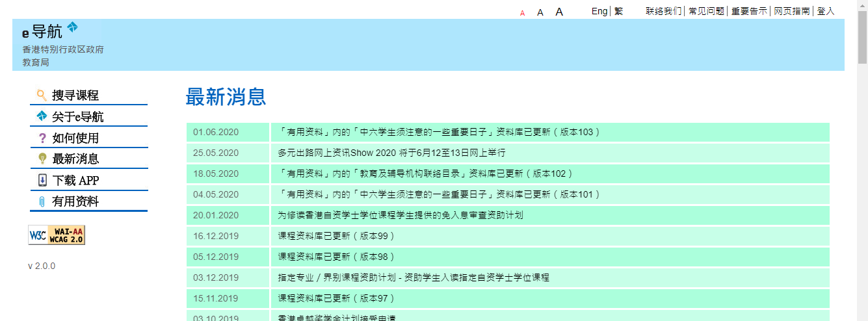Viewport: 868px width, 321px height.
Task: Click the e导航 site title text
Action: (42, 31)
